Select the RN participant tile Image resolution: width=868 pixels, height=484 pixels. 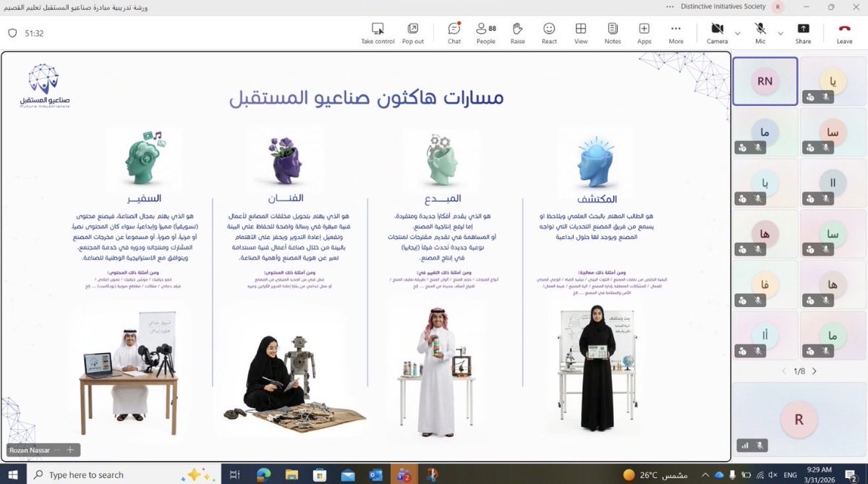tap(765, 81)
